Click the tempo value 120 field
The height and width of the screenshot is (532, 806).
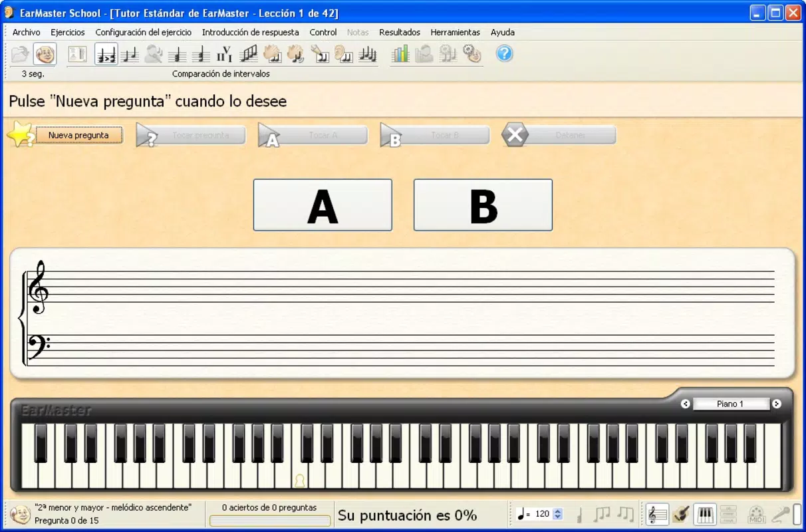(543, 514)
